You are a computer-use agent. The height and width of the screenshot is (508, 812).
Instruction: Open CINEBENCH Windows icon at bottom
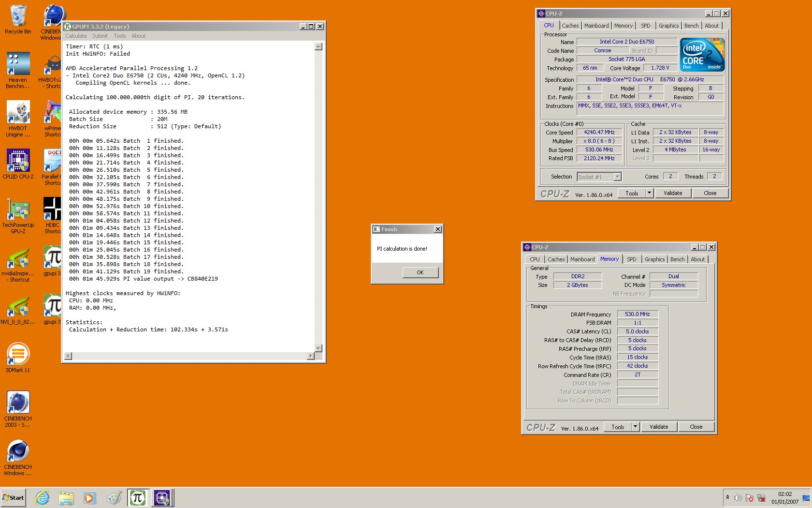click(18, 458)
